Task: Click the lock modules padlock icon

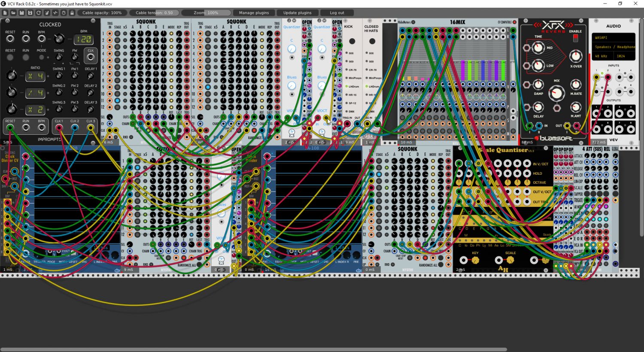Action: (72, 13)
